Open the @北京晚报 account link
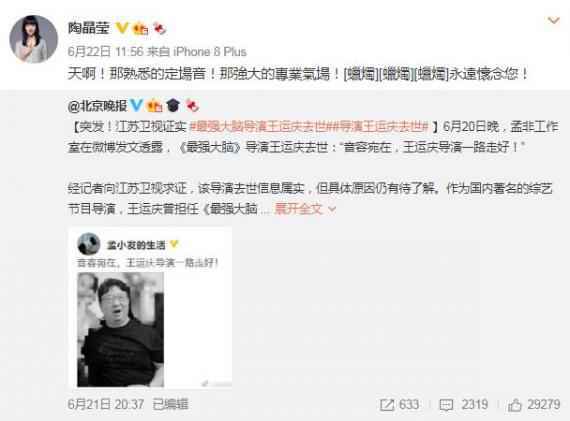The height and width of the screenshot is (421, 570). coord(97,106)
